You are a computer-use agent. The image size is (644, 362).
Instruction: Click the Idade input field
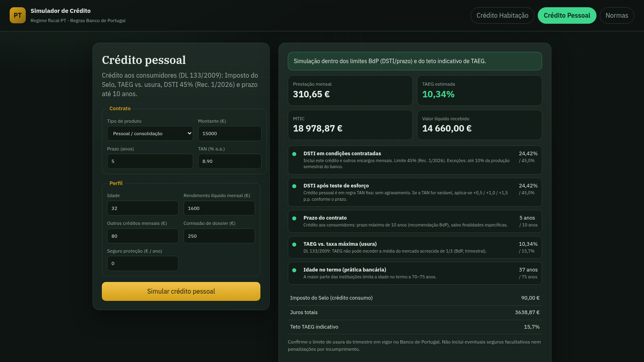pyautogui.click(x=143, y=208)
